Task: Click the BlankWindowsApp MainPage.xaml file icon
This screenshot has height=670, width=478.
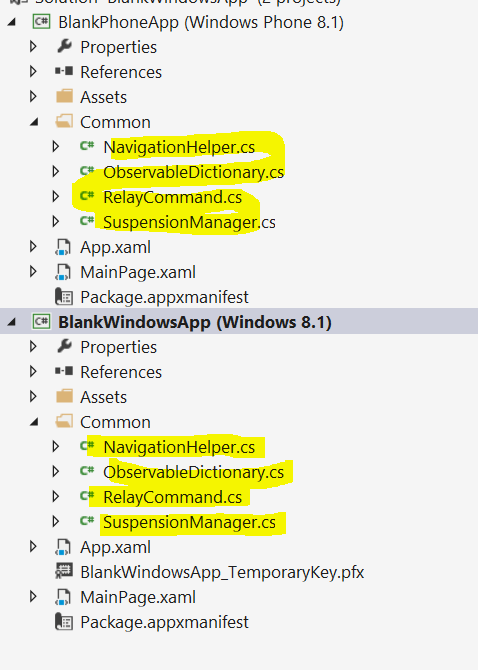Action: pos(63,597)
